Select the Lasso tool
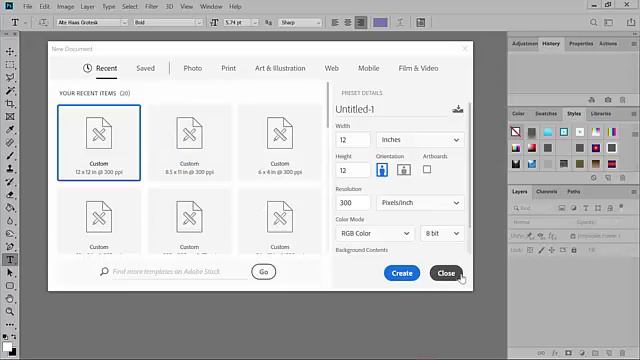The image size is (640, 360). 10,78
